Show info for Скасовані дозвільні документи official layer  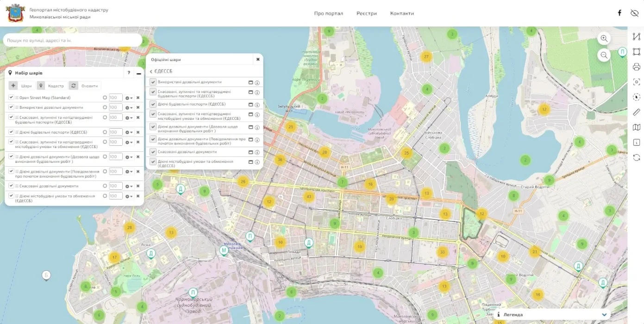click(257, 152)
